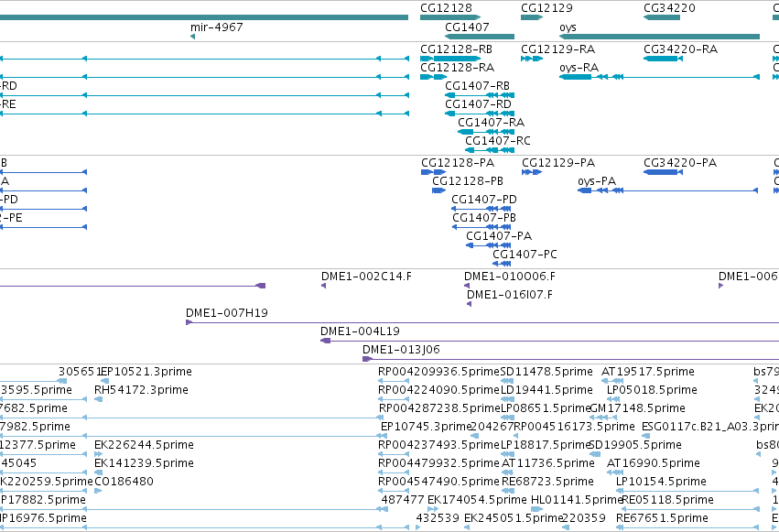
Task: Select the CG12128-PA protein label
Action: 458,163
